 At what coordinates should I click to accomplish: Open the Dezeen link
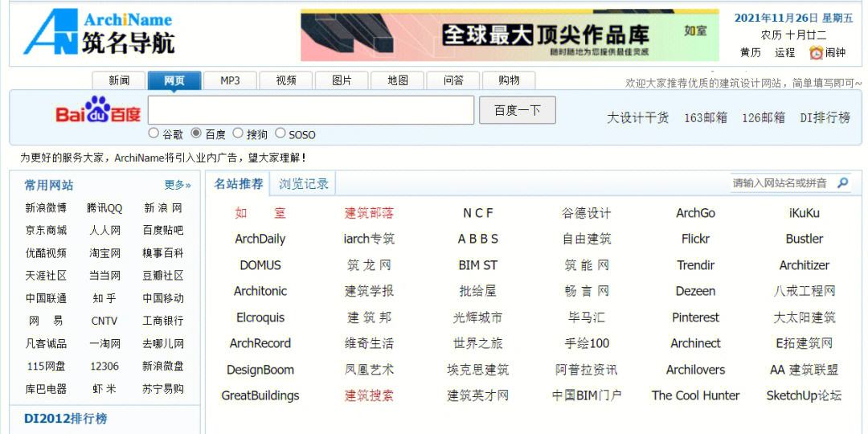(x=695, y=291)
